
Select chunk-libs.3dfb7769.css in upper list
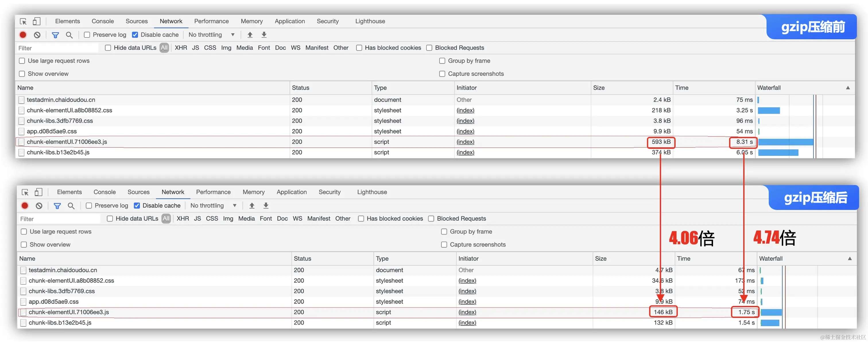tap(60, 121)
